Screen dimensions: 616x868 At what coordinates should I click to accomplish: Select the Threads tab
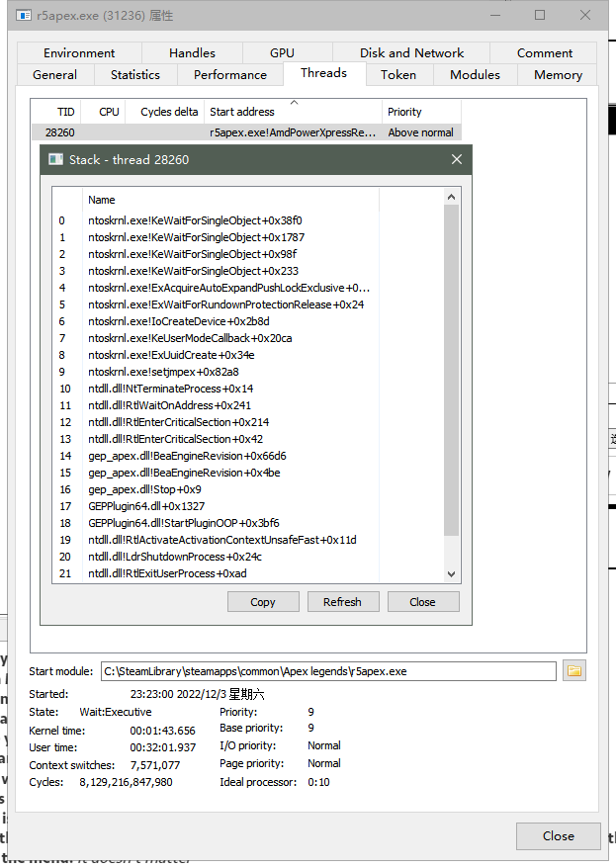pos(323,73)
